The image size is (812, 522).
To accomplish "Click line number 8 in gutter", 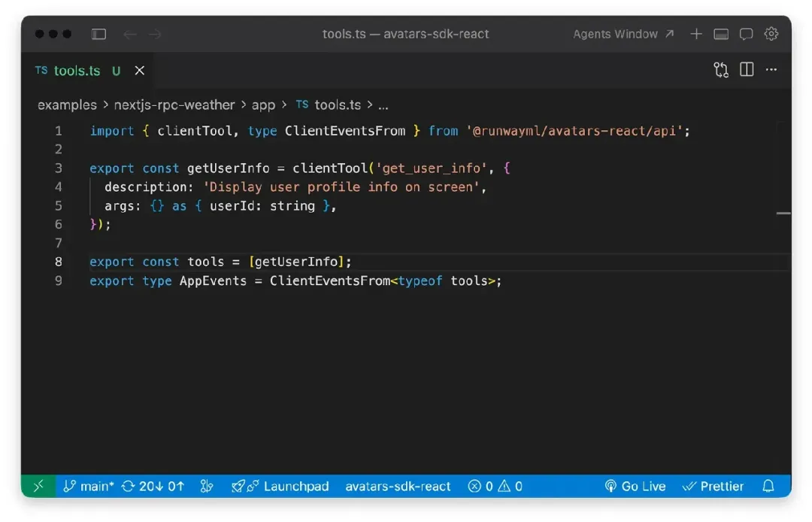I will (59, 262).
